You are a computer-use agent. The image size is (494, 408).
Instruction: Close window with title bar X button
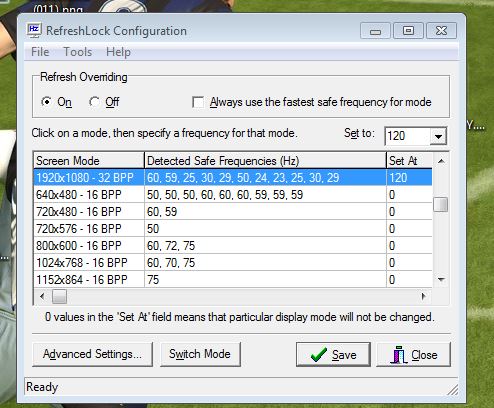(441, 31)
